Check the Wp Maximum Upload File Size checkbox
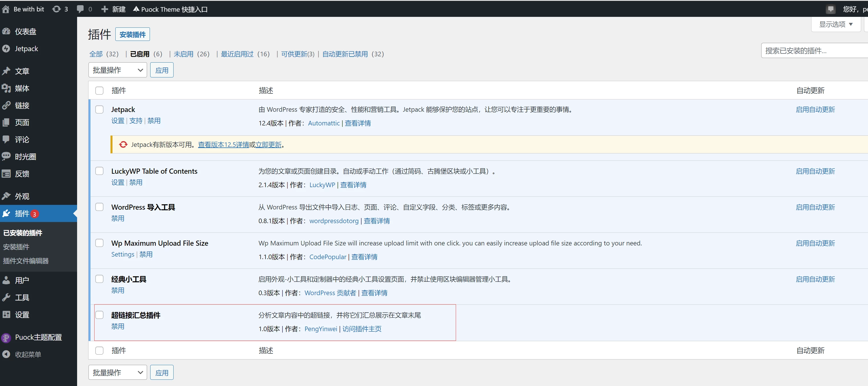Viewport: 868px width, 386px height. click(x=99, y=243)
